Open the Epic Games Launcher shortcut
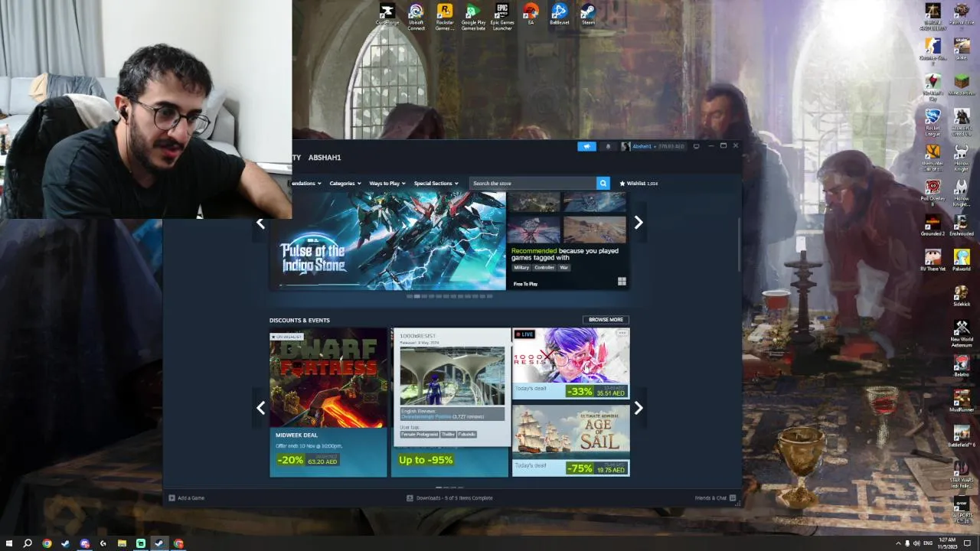The image size is (980, 551). (x=502, y=15)
